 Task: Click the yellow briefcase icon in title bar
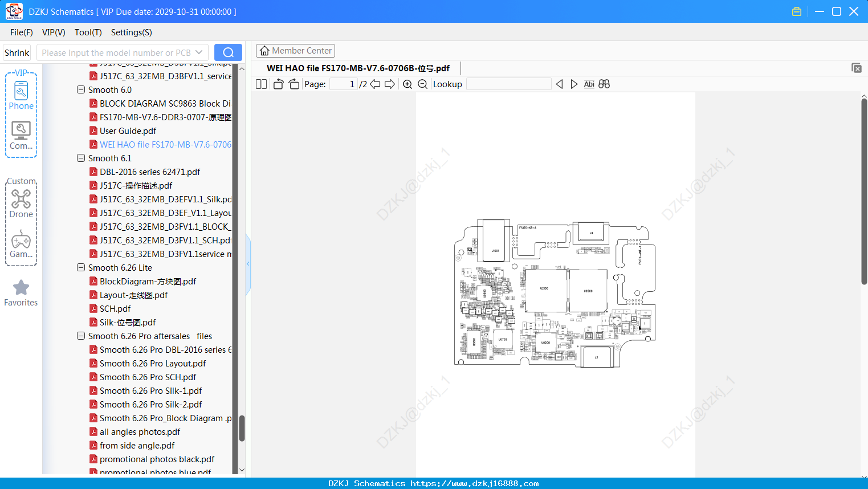tap(797, 11)
